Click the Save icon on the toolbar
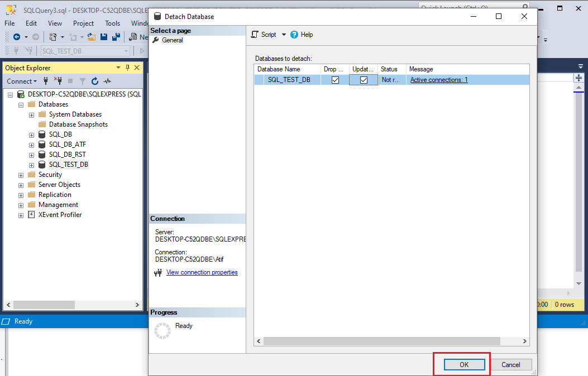This screenshot has width=588, height=376. [104, 37]
